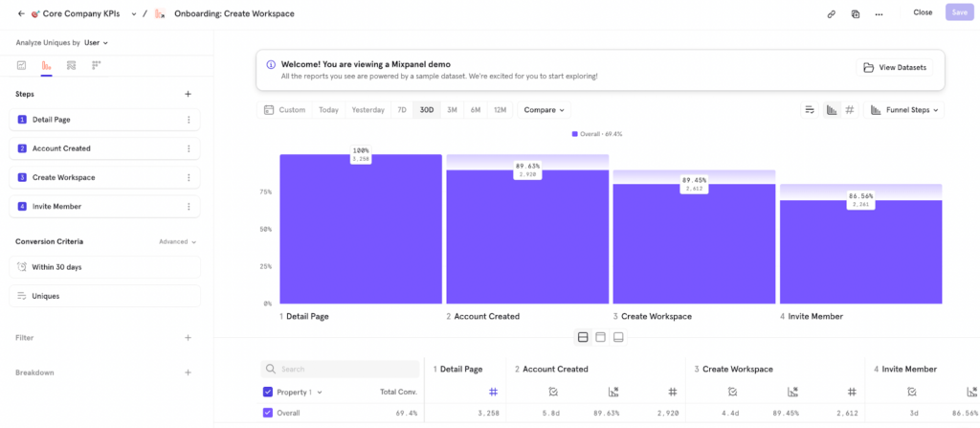Open options for the Account Created step

click(189, 148)
